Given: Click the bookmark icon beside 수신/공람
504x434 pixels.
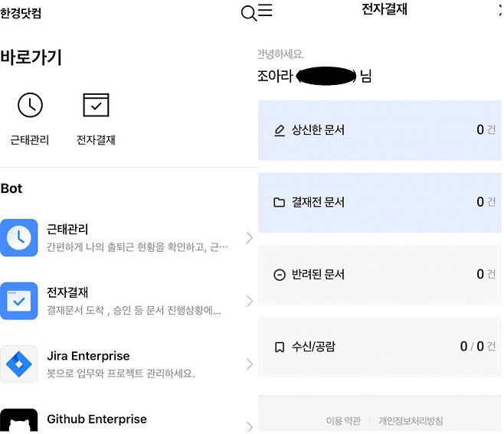Looking at the screenshot, I should coord(280,347).
